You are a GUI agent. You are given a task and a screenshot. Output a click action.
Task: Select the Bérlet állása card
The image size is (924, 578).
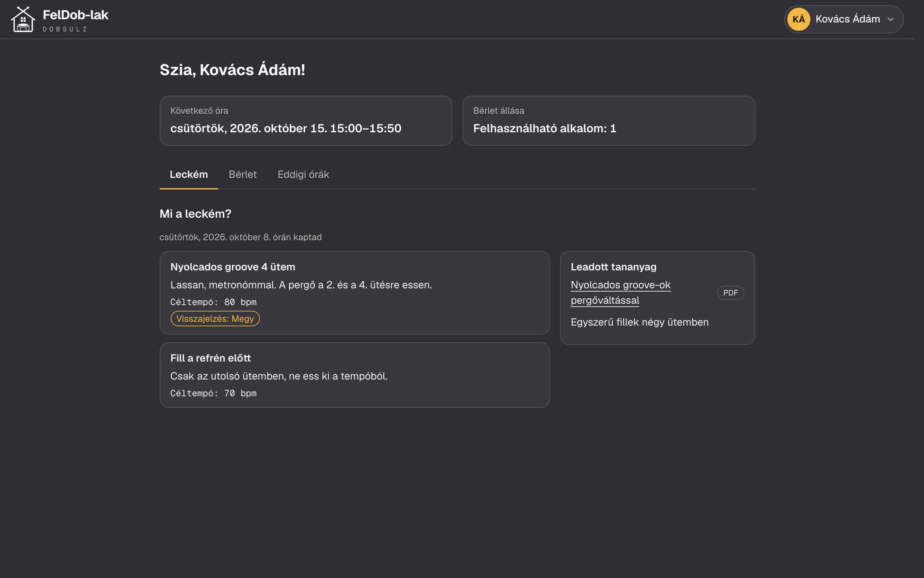point(609,120)
